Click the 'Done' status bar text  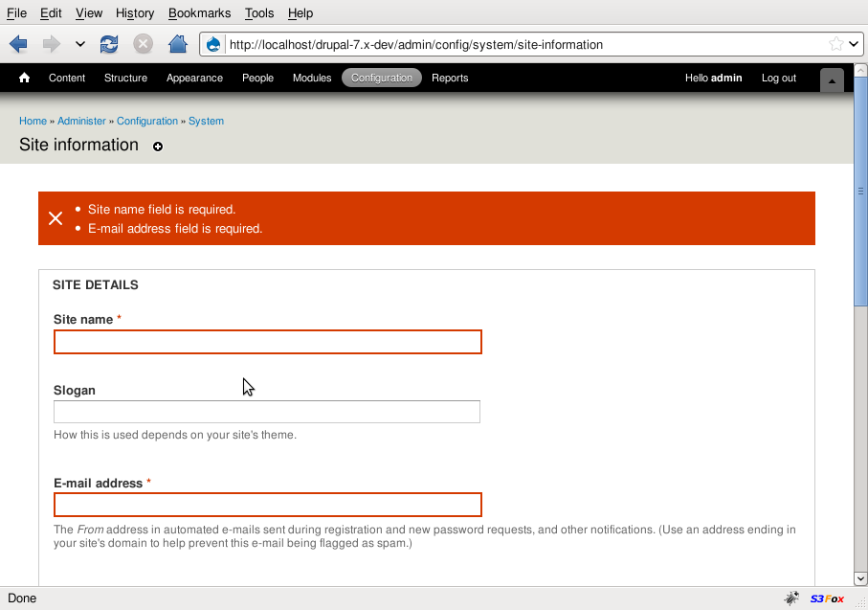click(22, 599)
